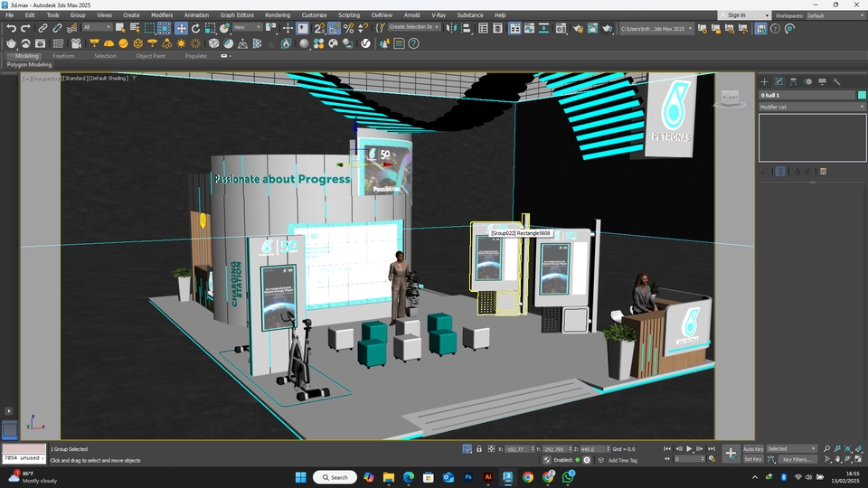
Task: Click the V-Ray sphere light icon
Action: [x=124, y=43]
